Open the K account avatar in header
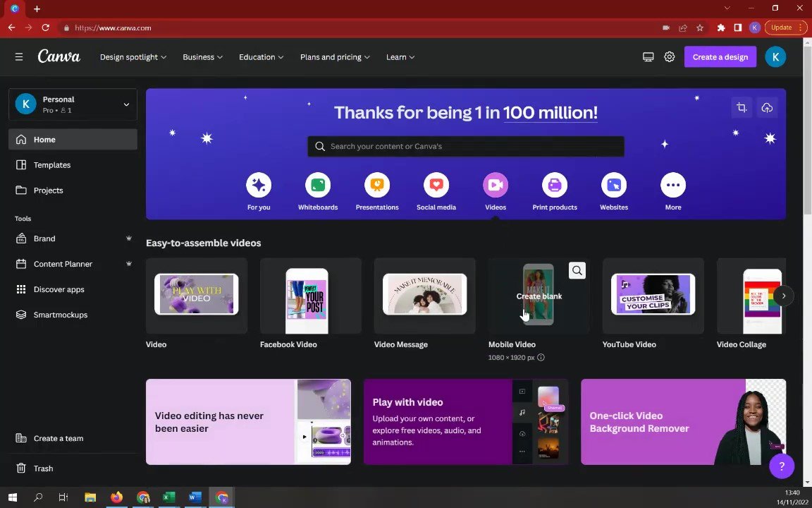 point(775,57)
